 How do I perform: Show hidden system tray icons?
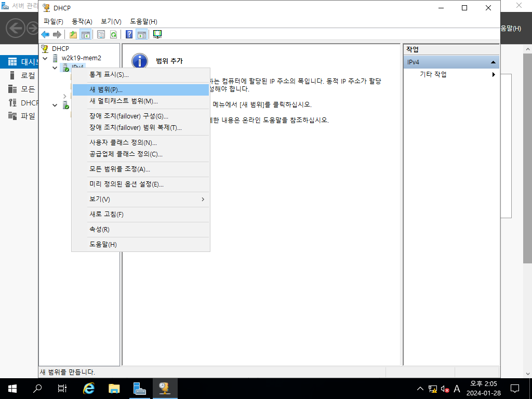(420, 389)
